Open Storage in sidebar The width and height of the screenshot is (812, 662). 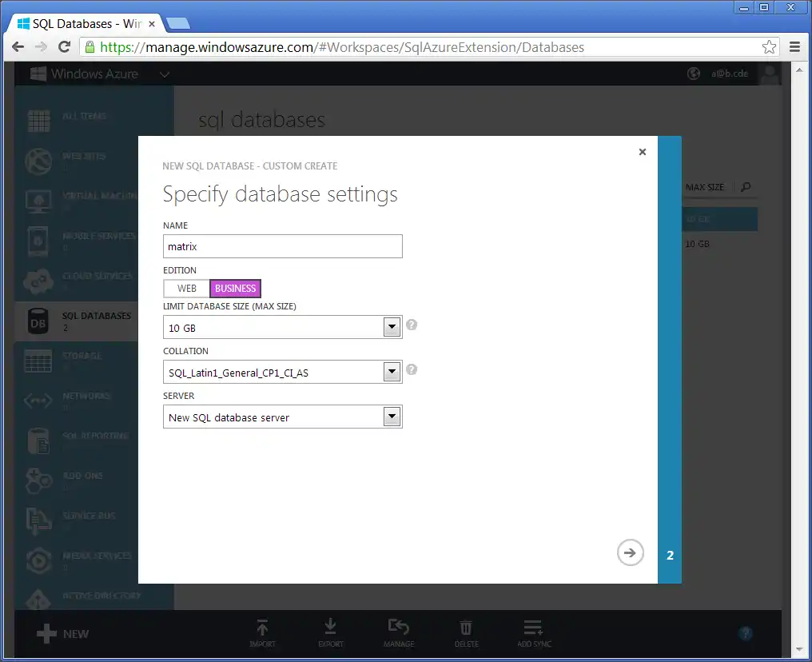[x=77, y=361]
